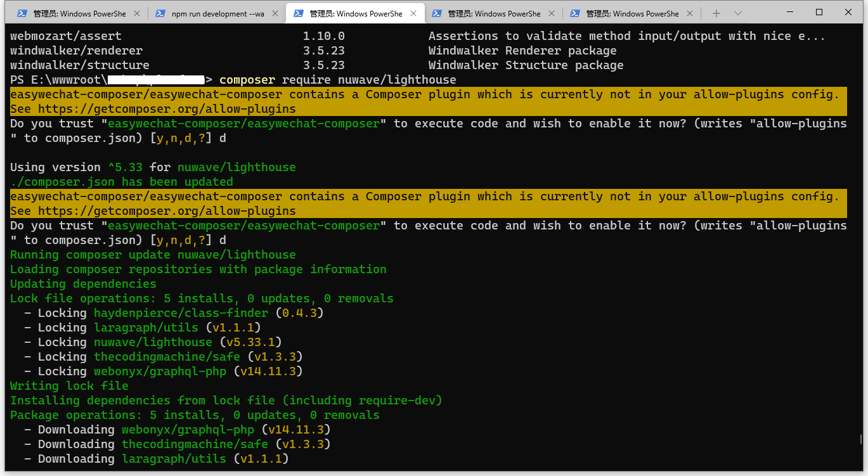Expand the new tab profiles dropdown chevron

tap(738, 13)
